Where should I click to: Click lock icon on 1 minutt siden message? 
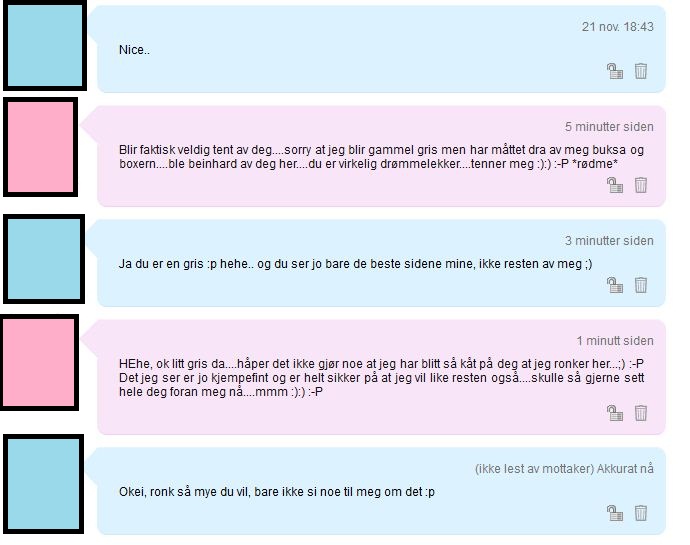click(x=615, y=413)
